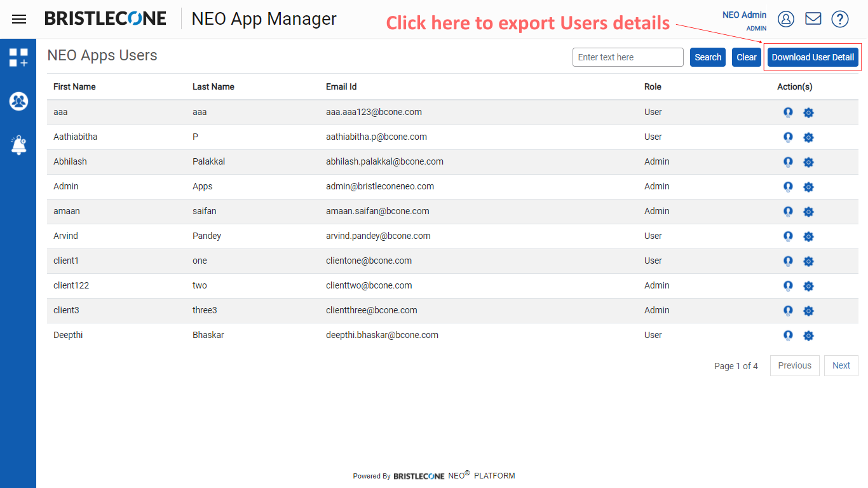Click first name Aathiabitha

(76, 137)
